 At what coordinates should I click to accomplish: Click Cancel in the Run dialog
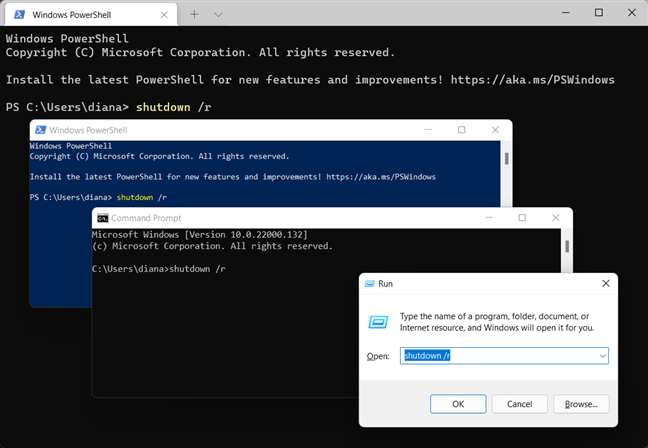(519, 404)
